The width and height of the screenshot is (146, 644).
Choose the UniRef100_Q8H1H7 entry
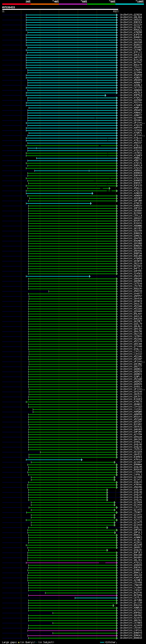131,218
